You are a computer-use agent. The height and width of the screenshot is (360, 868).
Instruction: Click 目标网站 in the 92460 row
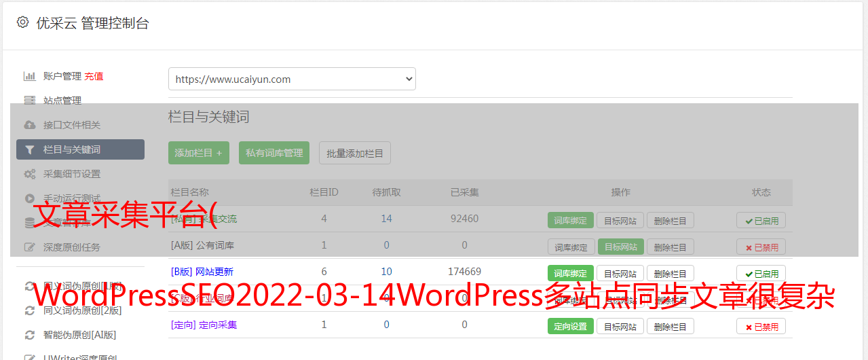click(x=620, y=220)
